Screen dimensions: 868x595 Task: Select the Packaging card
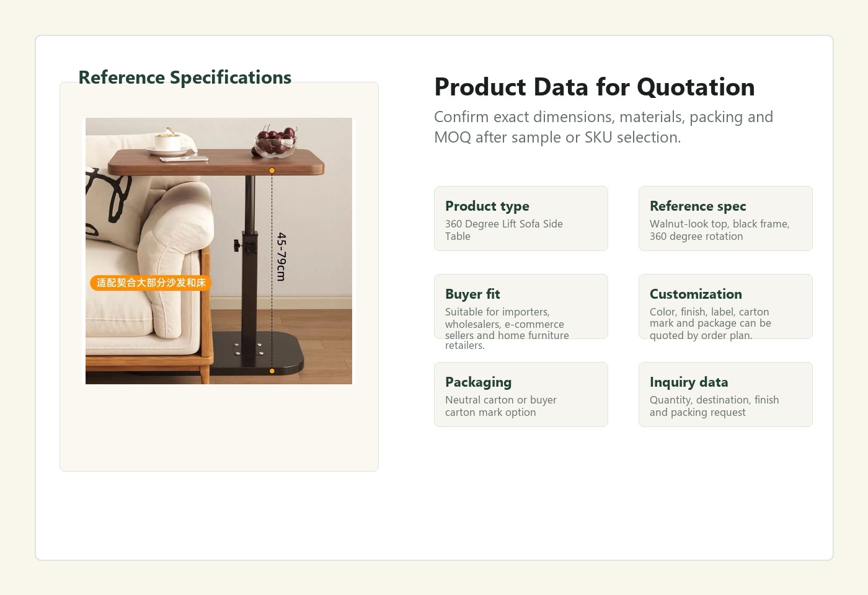tap(521, 394)
